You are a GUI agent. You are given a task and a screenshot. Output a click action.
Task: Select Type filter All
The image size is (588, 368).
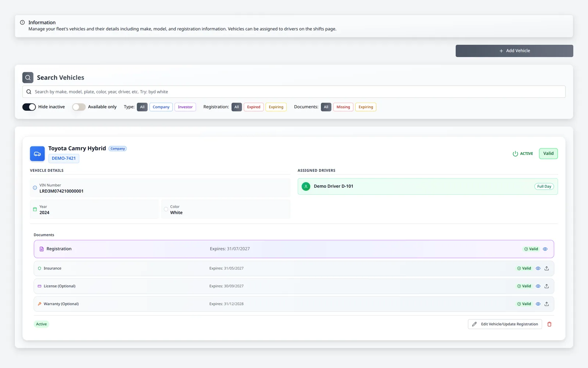click(x=142, y=107)
